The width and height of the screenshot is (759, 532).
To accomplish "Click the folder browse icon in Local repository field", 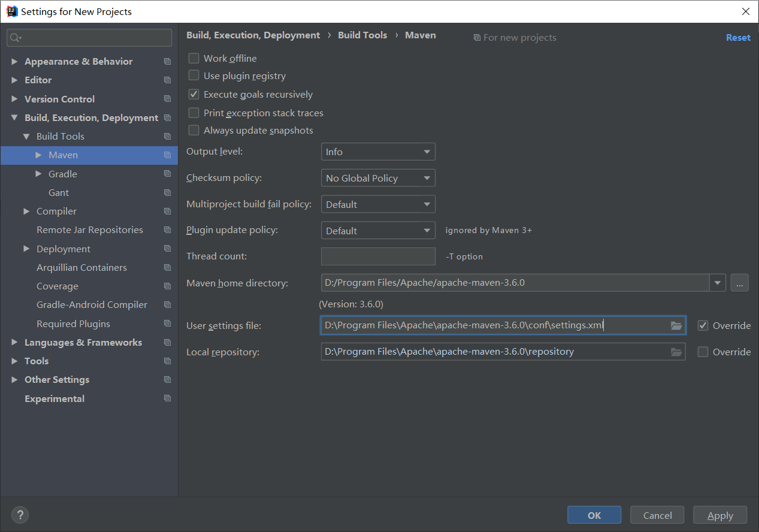I will point(676,352).
